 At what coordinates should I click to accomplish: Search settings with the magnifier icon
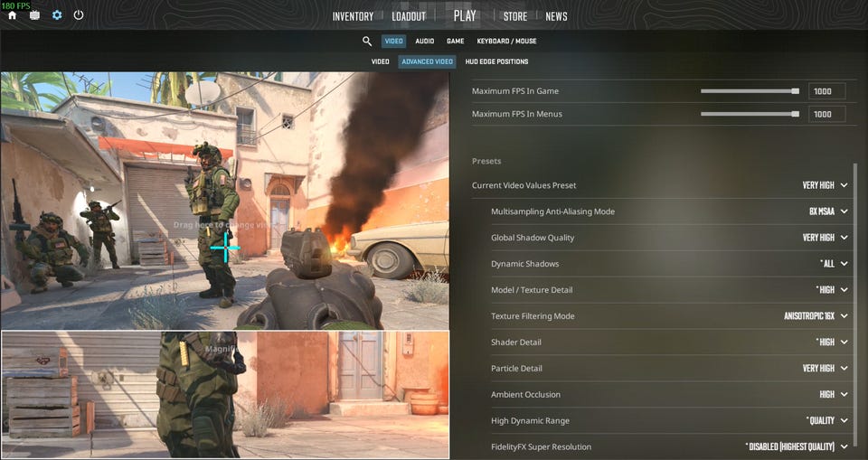click(x=366, y=41)
